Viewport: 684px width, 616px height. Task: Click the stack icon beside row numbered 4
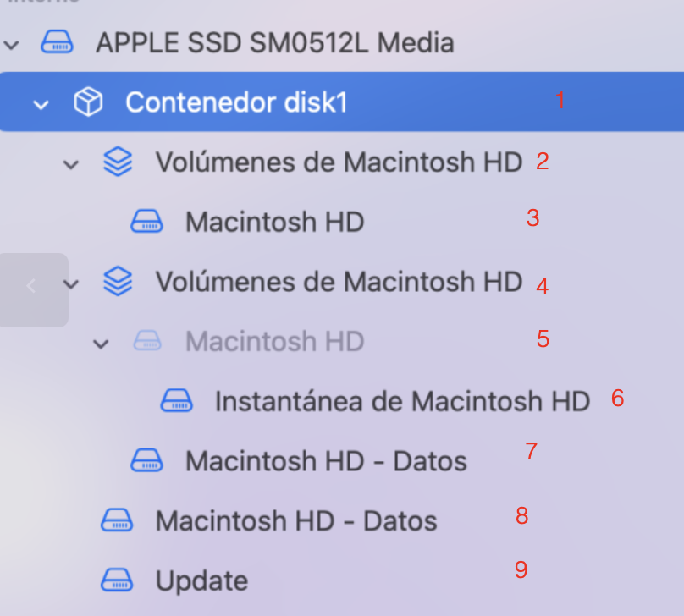coord(117,282)
